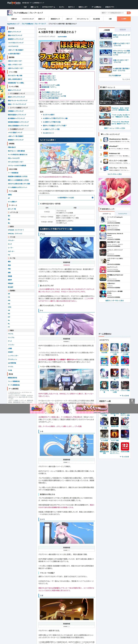Viewport: 138px width, 644px height.
Task: Click the ブルアカらいぶ event image
Action: (67, 159)
